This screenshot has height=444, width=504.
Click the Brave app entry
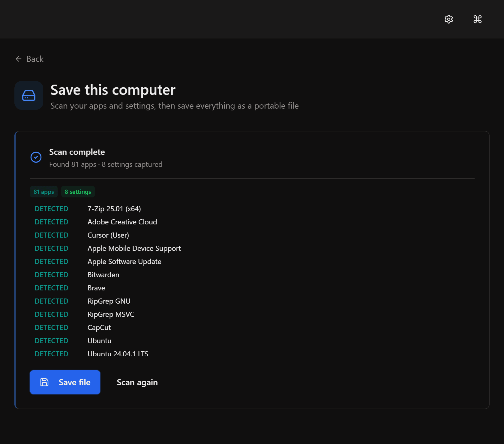point(96,288)
